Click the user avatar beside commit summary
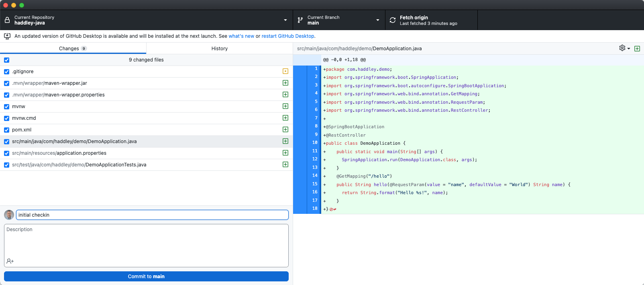644x285 pixels. click(x=9, y=215)
